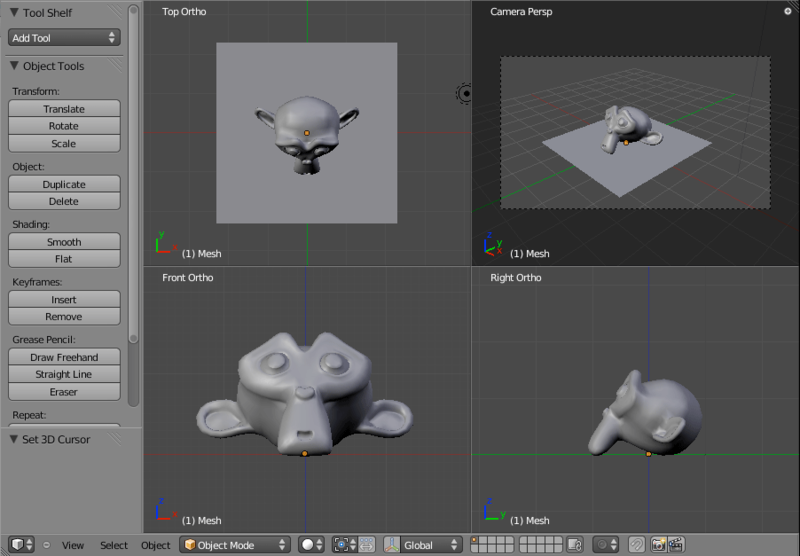This screenshot has height=556, width=800.
Task: Toggle lock camera and layers to scene
Action: 575,545
